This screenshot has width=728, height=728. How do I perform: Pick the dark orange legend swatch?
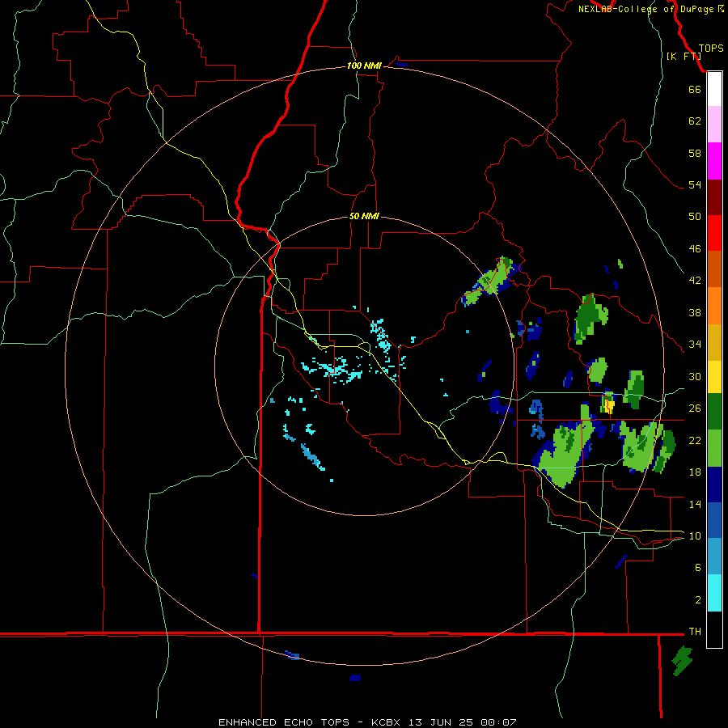(714, 269)
